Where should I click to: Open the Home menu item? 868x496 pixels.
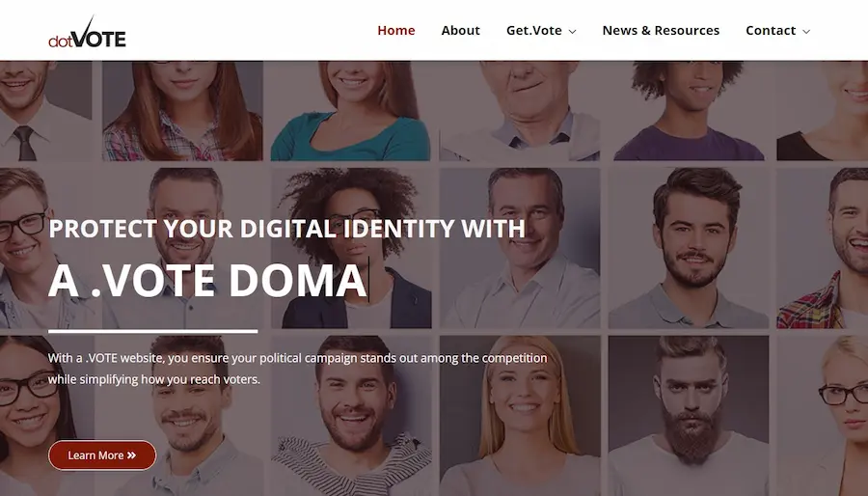(395, 31)
